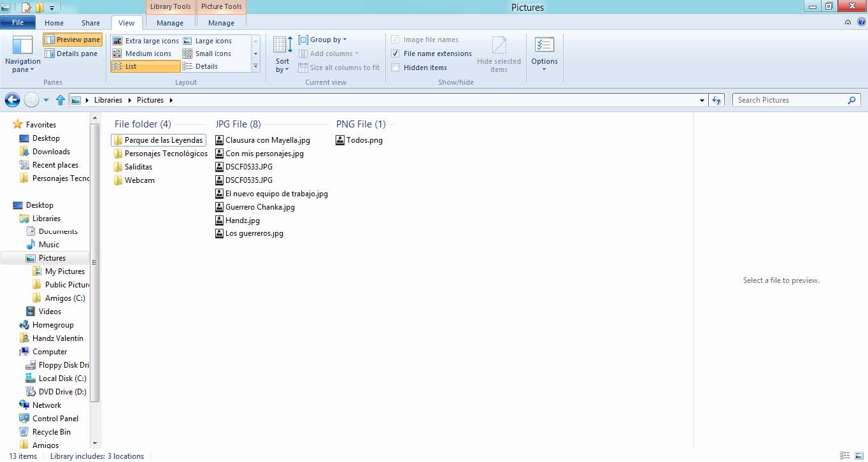Toggle the Details pane option
The image size is (868, 462).
click(71, 54)
